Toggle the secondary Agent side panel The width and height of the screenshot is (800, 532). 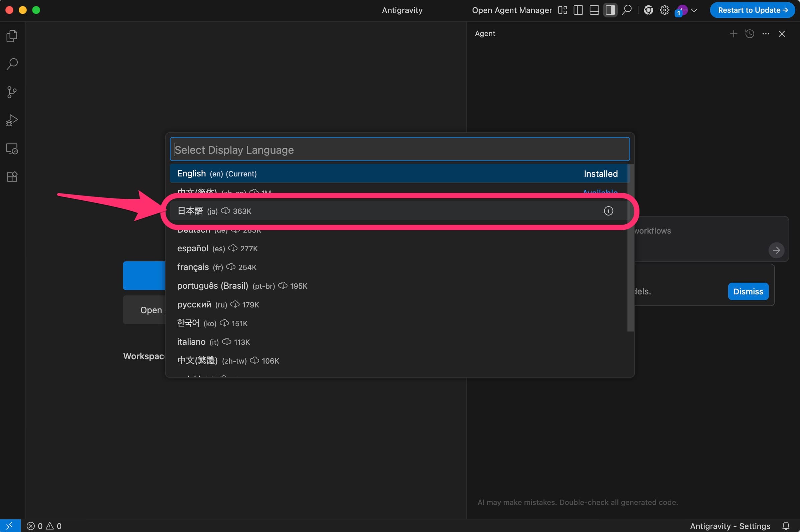(x=610, y=10)
